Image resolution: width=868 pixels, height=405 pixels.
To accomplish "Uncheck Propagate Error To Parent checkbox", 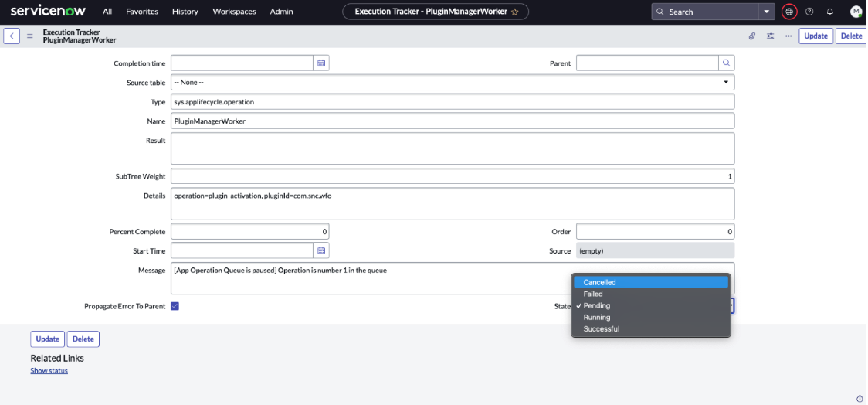I will click(x=175, y=306).
